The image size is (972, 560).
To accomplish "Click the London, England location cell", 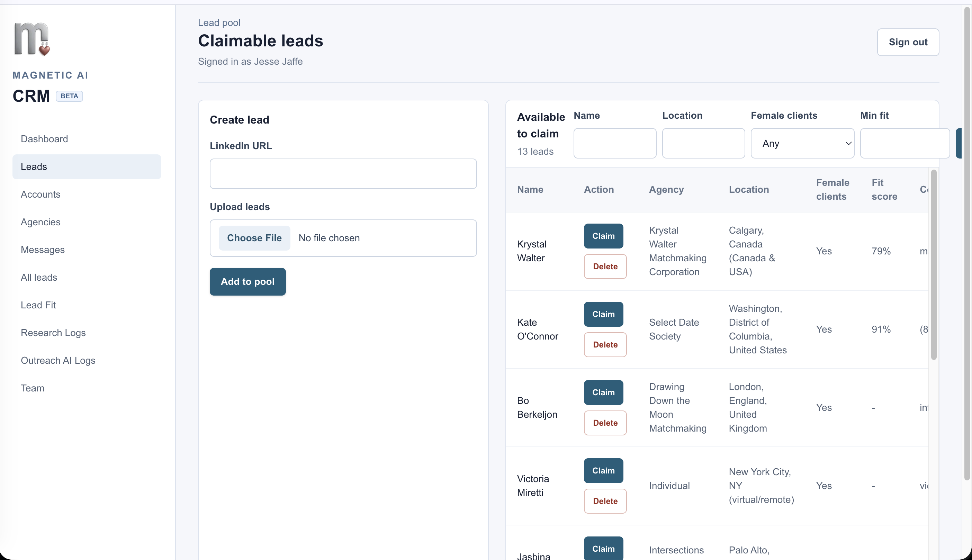I will point(748,407).
